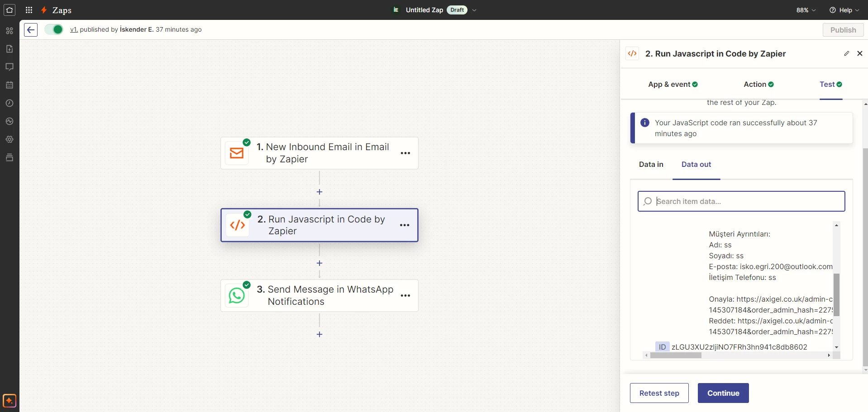Expand the Untitled Zap title dropdown
This screenshot has width=868, height=412.
tap(474, 10)
